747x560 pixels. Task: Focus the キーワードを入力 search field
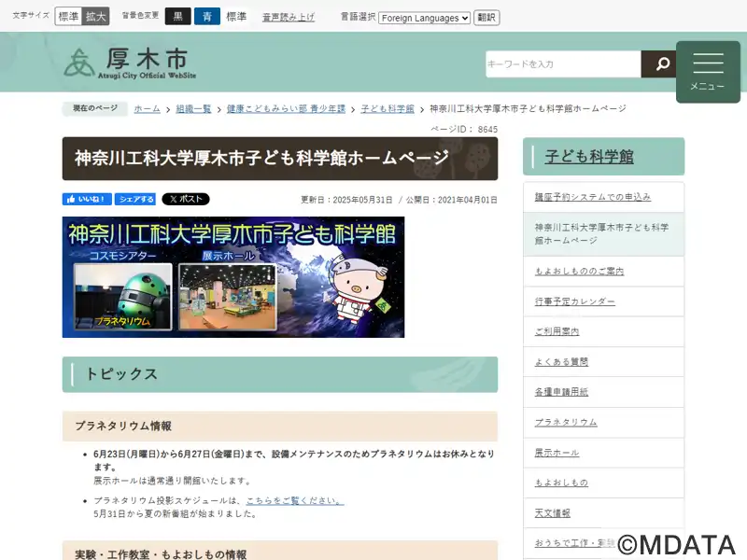click(x=563, y=63)
